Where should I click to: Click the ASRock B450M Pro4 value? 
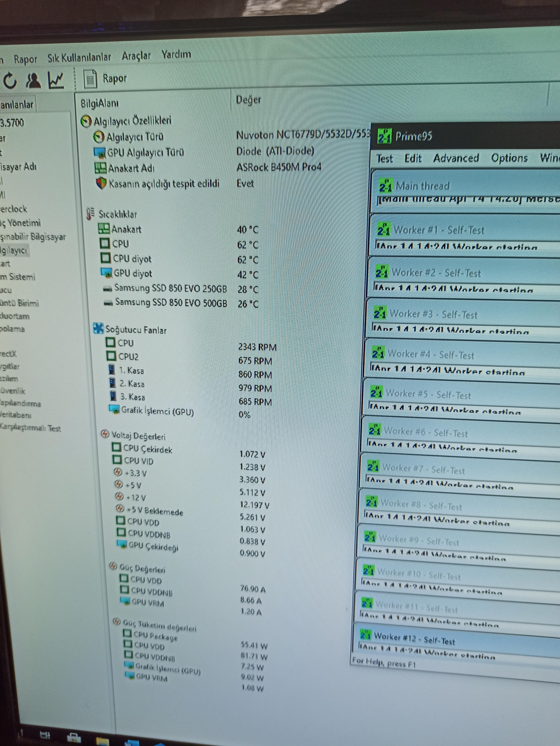(x=279, y=167)
